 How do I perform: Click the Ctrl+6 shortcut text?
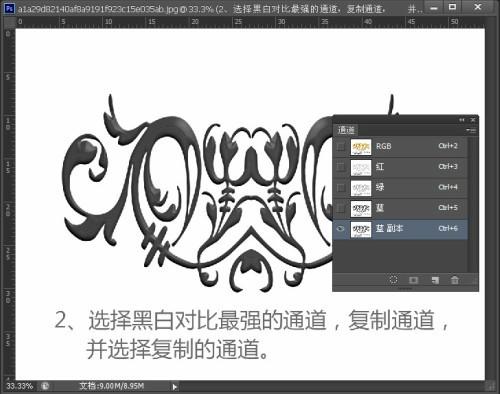(448, 228)
